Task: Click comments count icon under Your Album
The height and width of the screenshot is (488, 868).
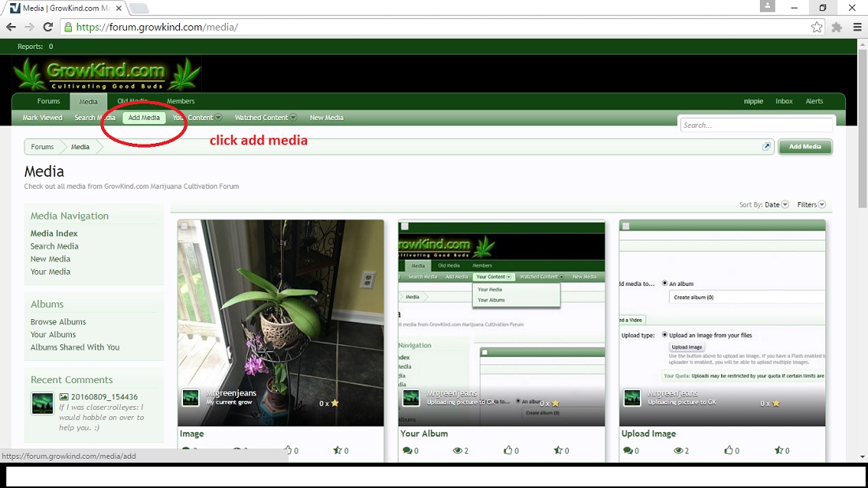Action: [407, 450]
